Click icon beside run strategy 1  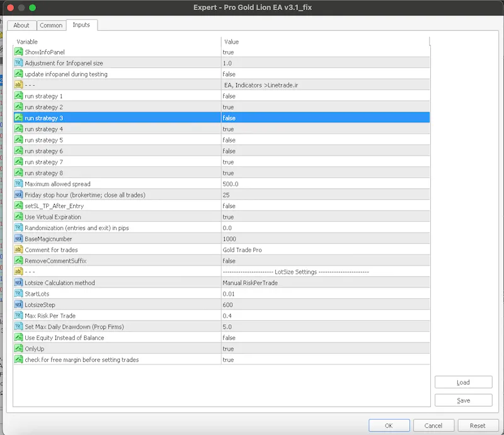(x=19, y=96)
